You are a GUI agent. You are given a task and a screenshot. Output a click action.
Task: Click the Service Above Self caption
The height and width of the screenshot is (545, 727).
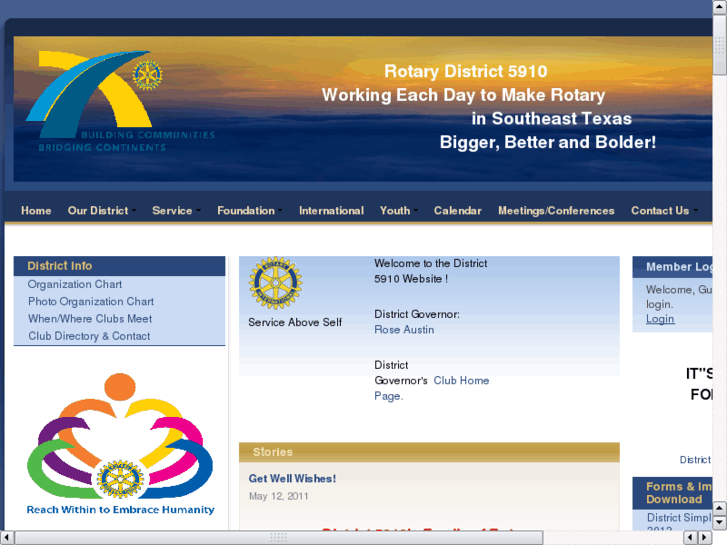click(295, 322)
